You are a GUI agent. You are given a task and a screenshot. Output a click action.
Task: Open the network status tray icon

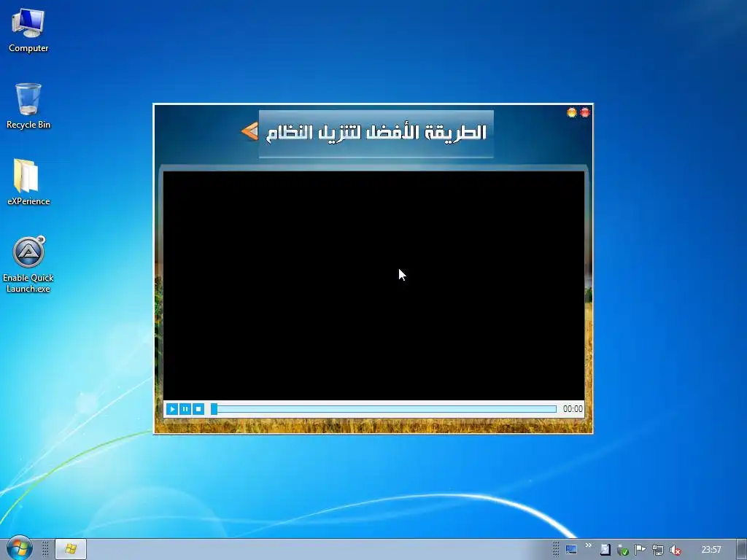tap(658, 550)
